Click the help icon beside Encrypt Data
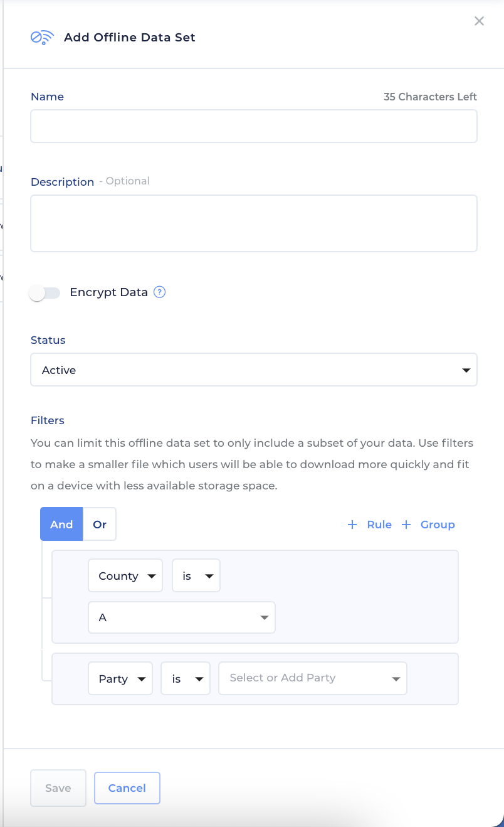The image size is (504, 827). [159, 292]
